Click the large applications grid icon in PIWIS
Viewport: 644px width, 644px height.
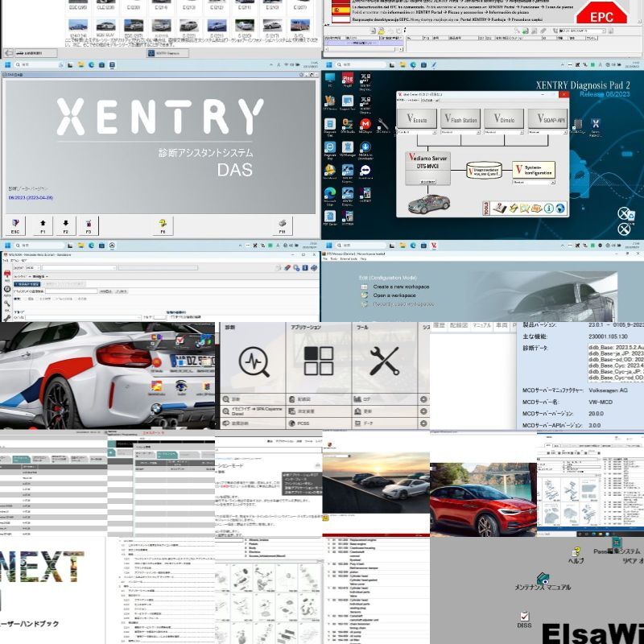point(318,361)
